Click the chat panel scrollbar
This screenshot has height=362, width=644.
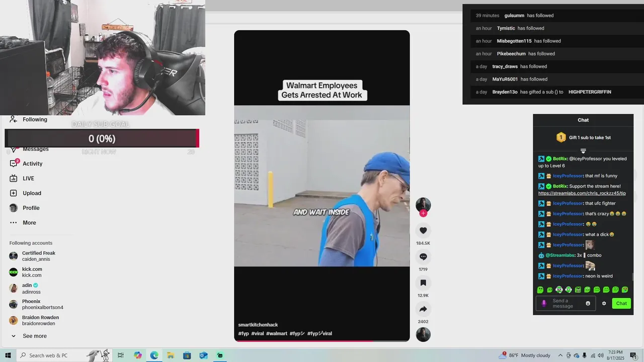click(x=632, y=277)
